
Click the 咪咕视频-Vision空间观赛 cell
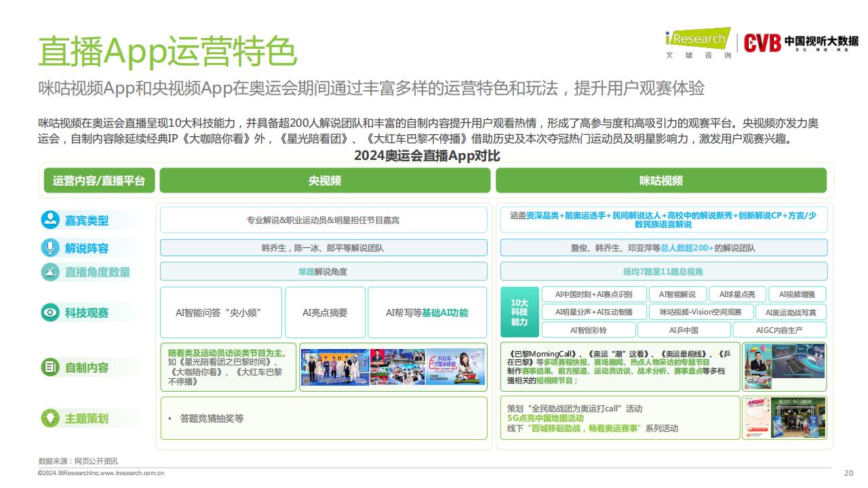[701, 312]
